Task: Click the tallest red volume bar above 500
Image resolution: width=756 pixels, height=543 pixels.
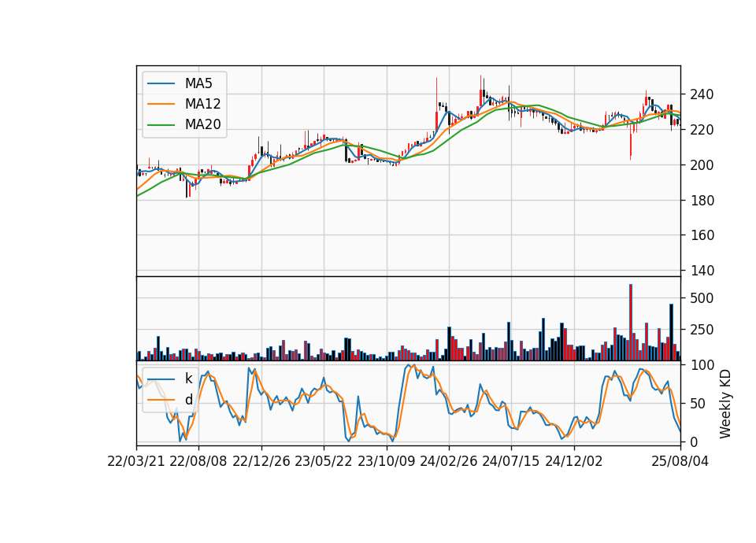Action: [x=631, y=323]
